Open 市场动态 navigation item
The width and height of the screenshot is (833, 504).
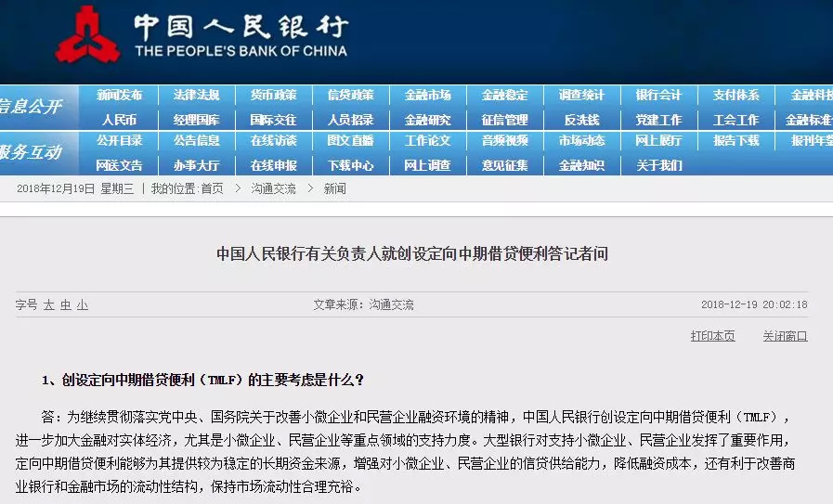(581, 141)
